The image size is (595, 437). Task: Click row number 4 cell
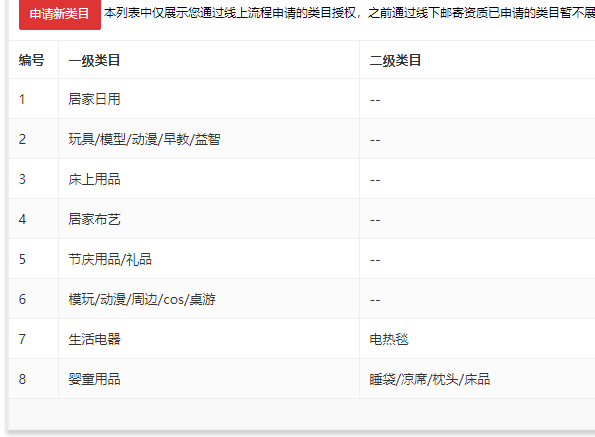point(33,219)
